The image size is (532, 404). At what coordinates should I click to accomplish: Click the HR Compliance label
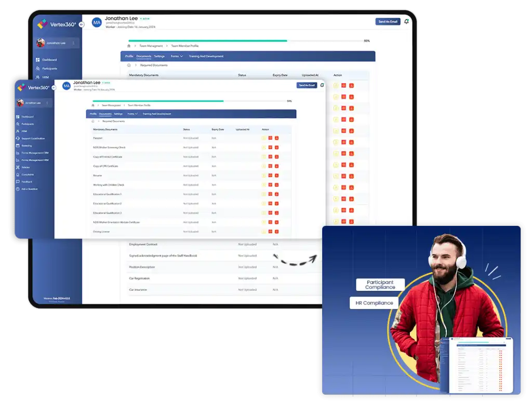point(374,303)
